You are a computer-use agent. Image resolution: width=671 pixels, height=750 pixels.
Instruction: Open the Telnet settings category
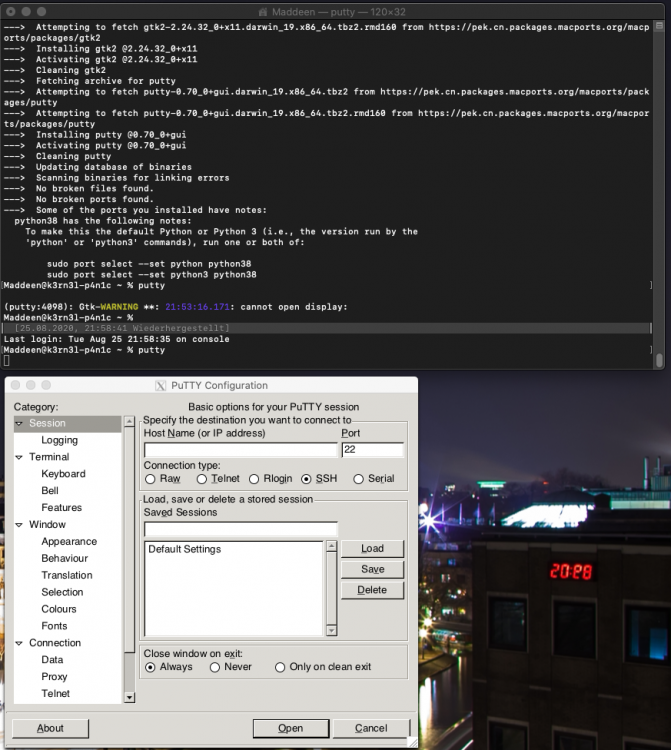tap(55, 694)
